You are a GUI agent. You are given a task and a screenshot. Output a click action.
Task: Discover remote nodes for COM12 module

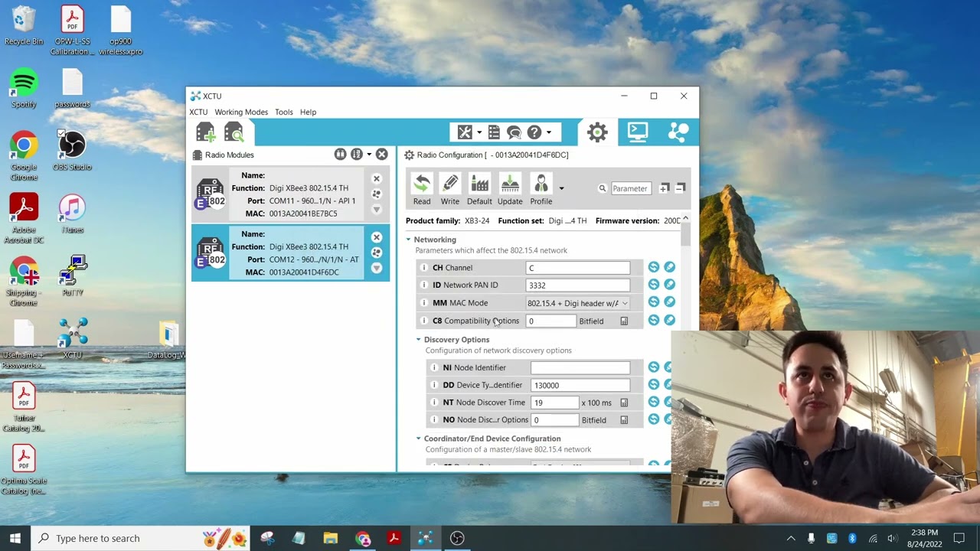tap(376, 253)
